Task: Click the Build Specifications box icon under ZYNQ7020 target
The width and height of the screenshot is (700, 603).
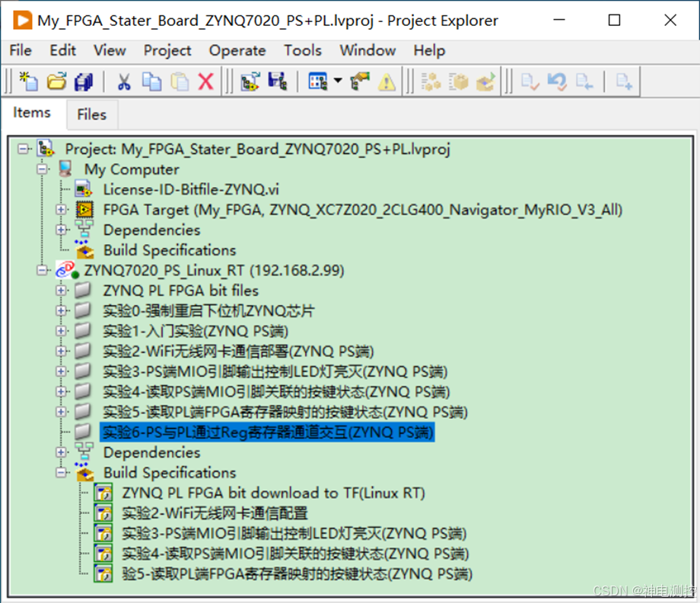Action: [x=84, y=472]
